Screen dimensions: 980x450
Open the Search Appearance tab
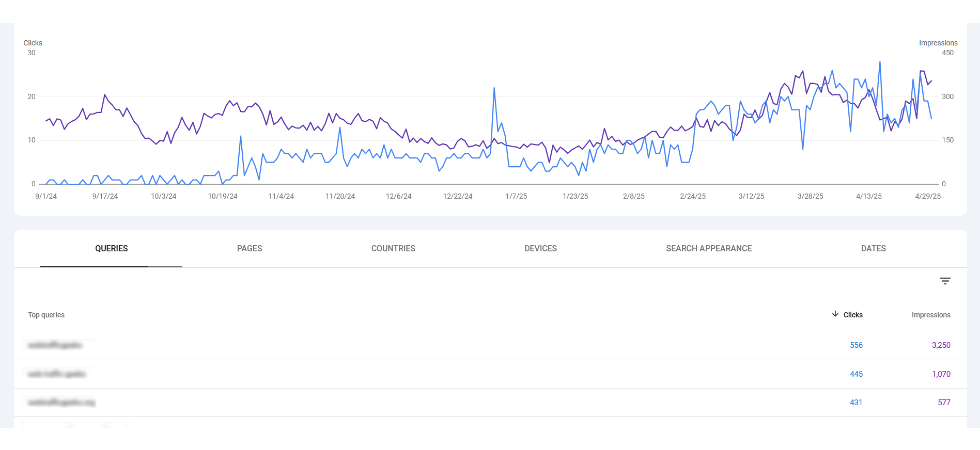click(x=709, y=249)
